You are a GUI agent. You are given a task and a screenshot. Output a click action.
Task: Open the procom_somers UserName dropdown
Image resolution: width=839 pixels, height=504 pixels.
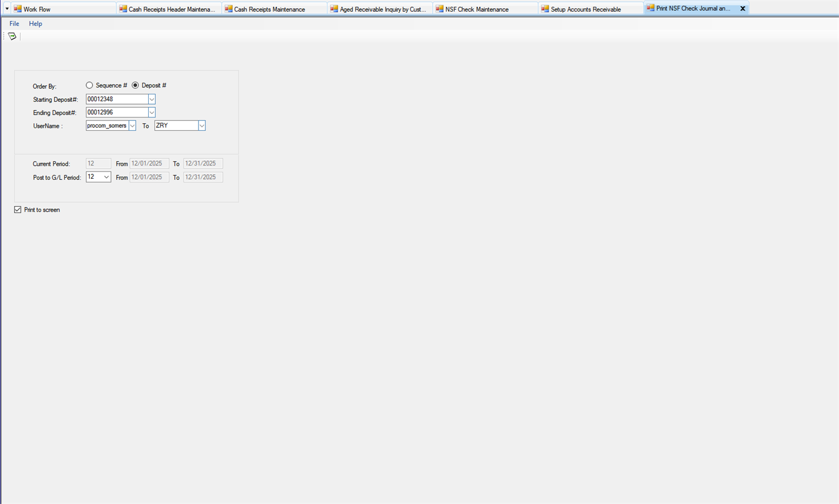point(132,126)
